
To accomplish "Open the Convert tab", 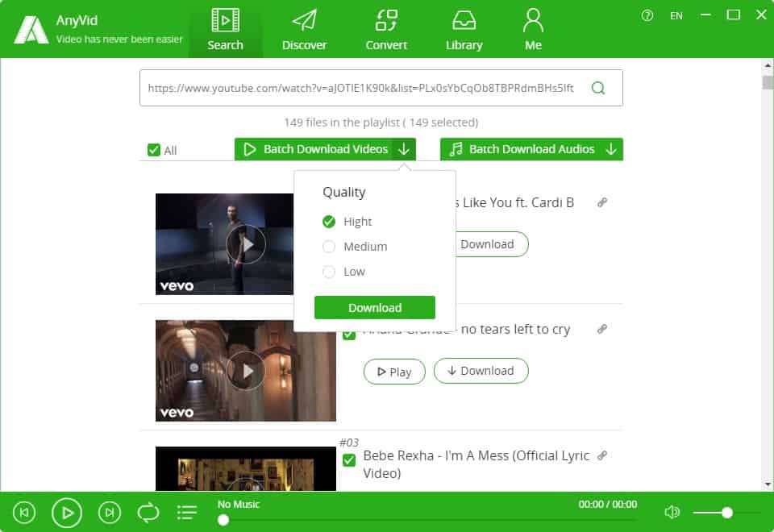I will click(x=386, y=30).
